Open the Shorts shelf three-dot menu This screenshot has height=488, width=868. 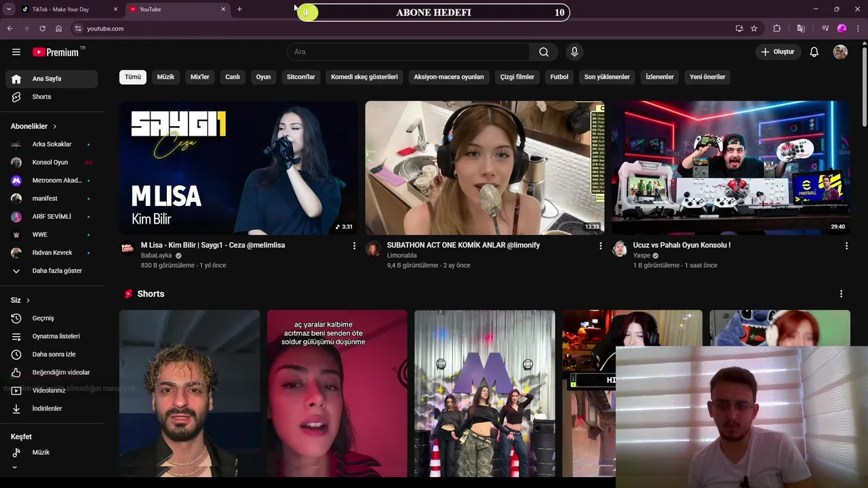[841, 294]
